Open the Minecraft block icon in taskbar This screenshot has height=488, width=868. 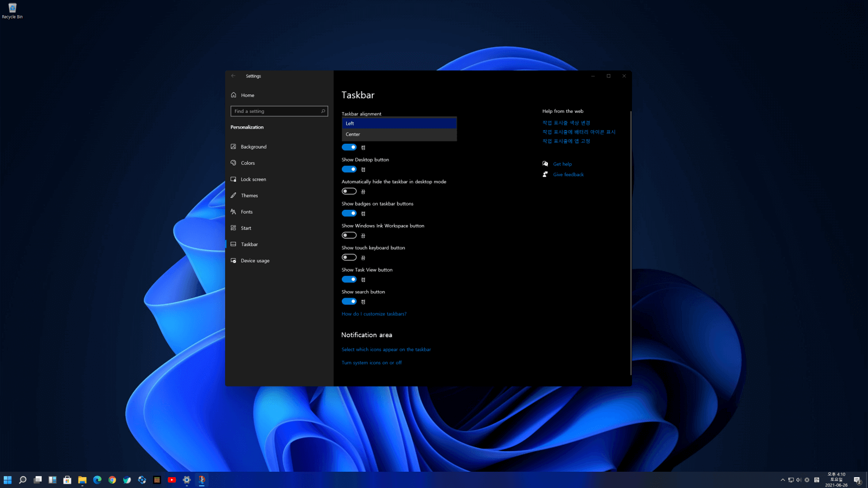pyautogui.click(x=157, y=480)
